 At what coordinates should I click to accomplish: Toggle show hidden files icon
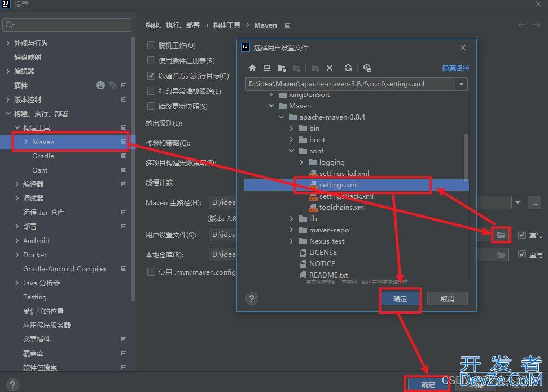click(367, 68)
